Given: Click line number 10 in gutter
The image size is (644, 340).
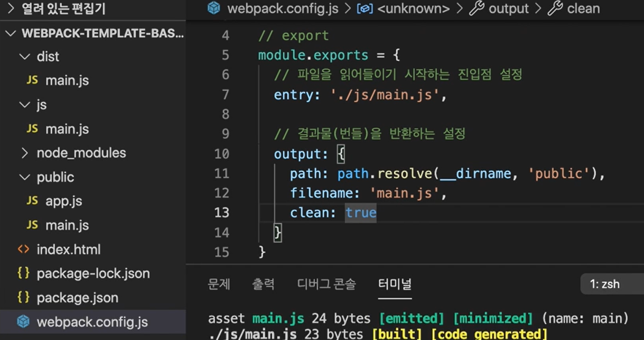Looking at the screenshot, I should click(221, 154).
